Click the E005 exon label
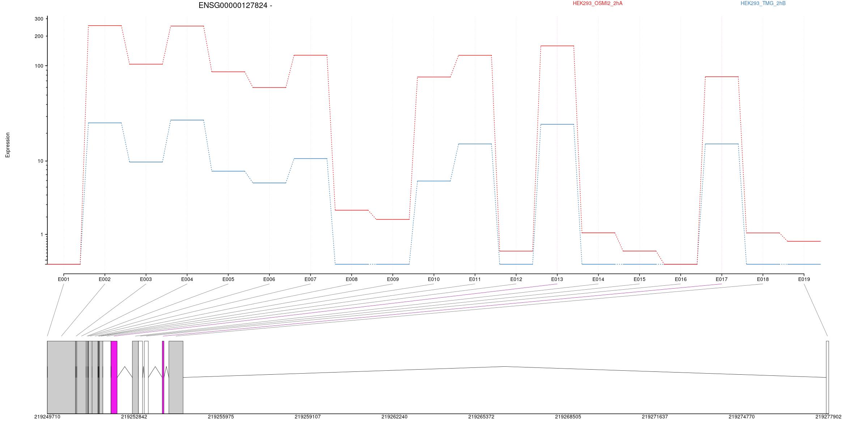868x434 pixels. [228, 279]
